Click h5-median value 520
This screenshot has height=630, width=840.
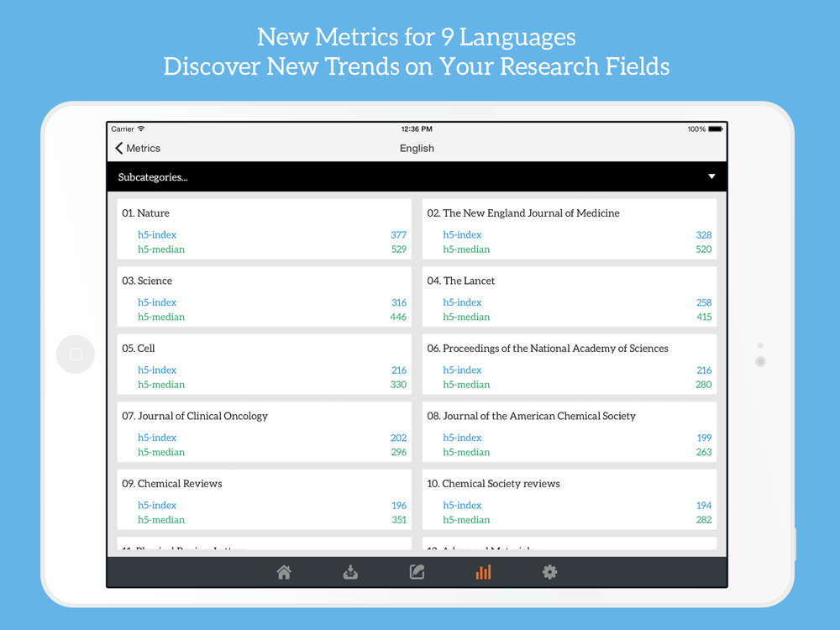[x=703, y=249]
